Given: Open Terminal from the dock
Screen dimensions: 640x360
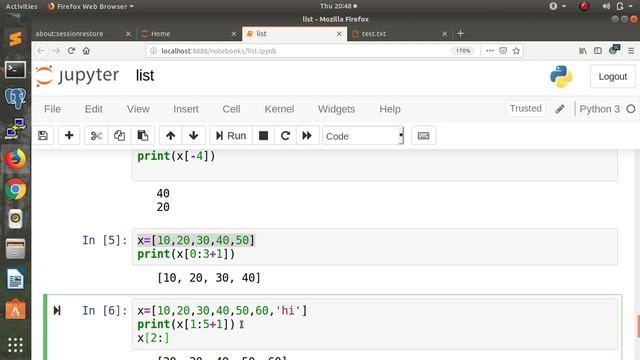Looking at the screenshot, I should [15, 69].
